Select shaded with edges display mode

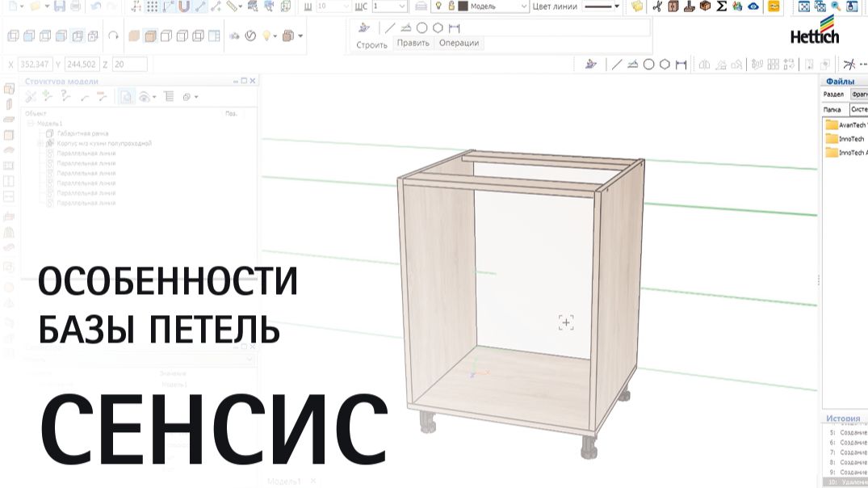point(150,36)
